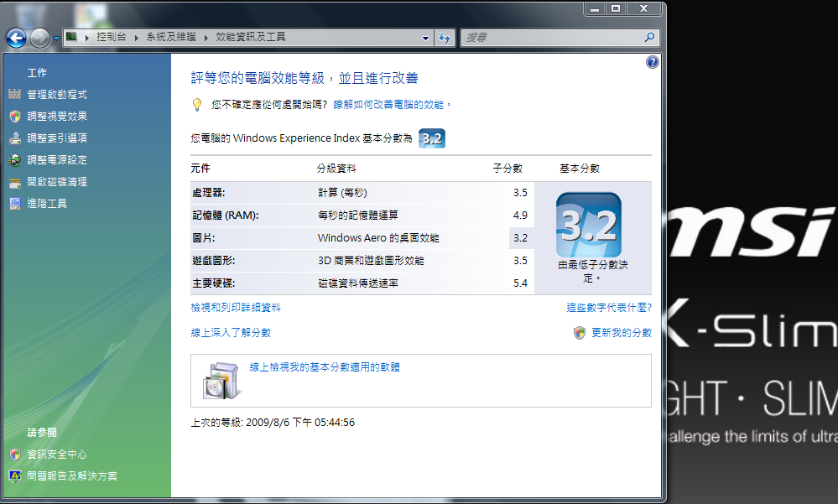The width and height of the screenshot is (838, 504).
Task: Click the icon next to 管理啟動程式
Action: [x=14, y=95]
